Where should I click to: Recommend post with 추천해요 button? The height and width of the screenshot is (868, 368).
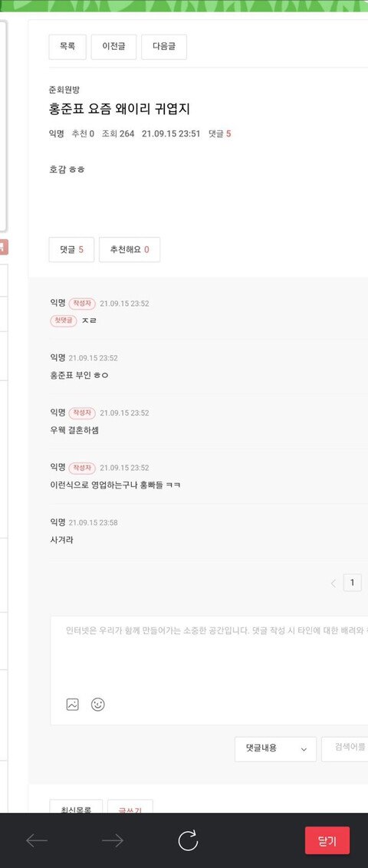point(130,250)
